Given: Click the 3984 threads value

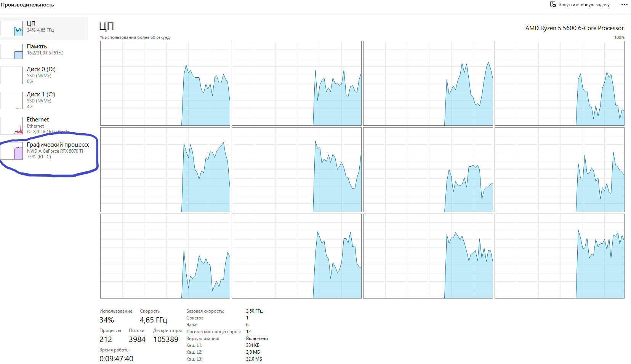Looking at the screenshot, I should (x=137, y=340).
